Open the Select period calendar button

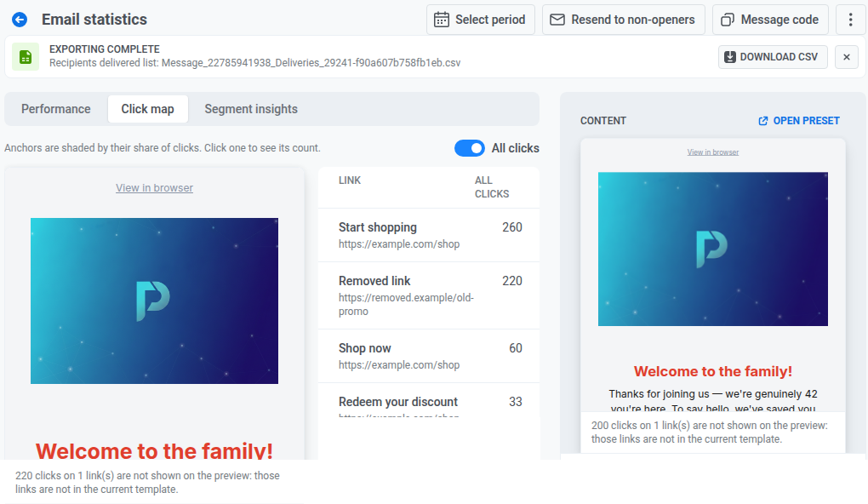481,20
